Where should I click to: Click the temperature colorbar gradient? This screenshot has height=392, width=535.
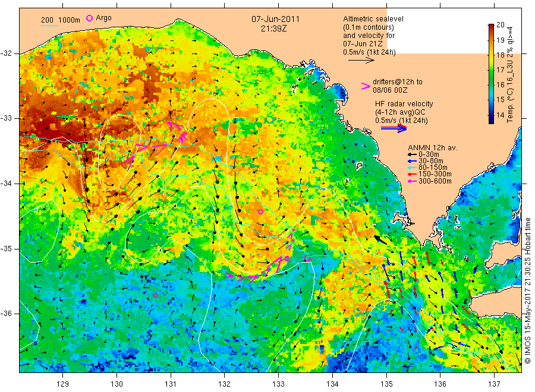click(491, 74)
